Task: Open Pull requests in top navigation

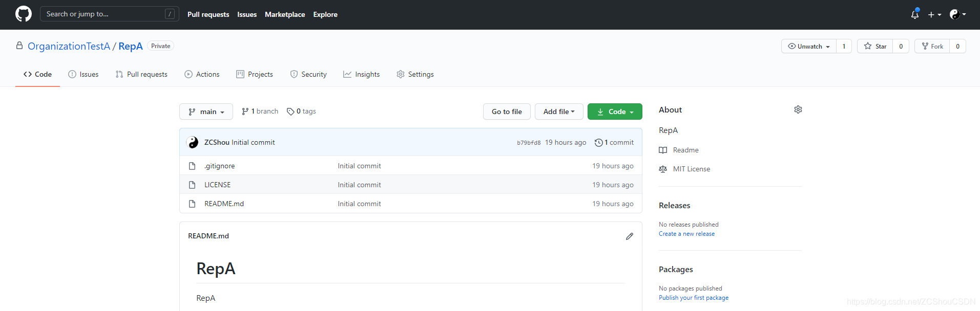Action: coord(208,14)
